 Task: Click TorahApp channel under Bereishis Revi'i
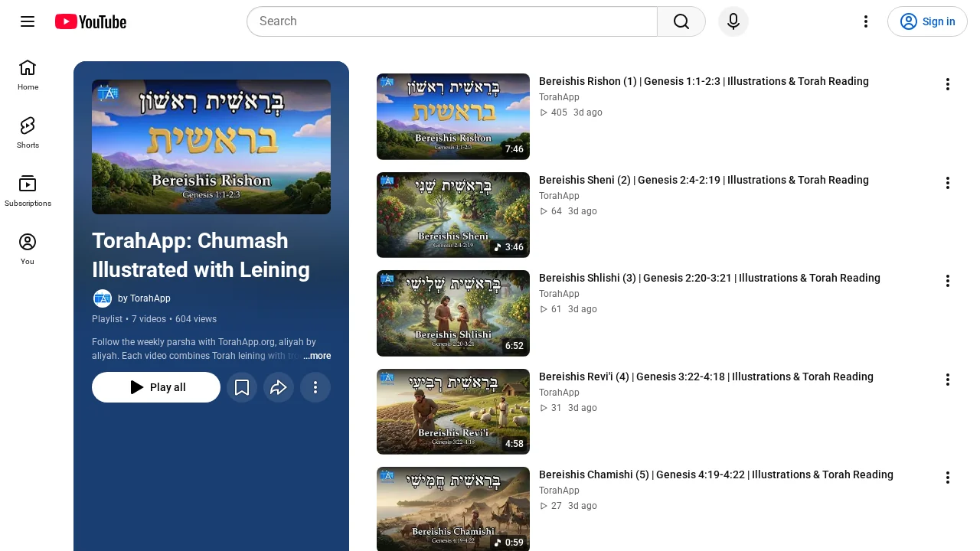click(559, 393)
